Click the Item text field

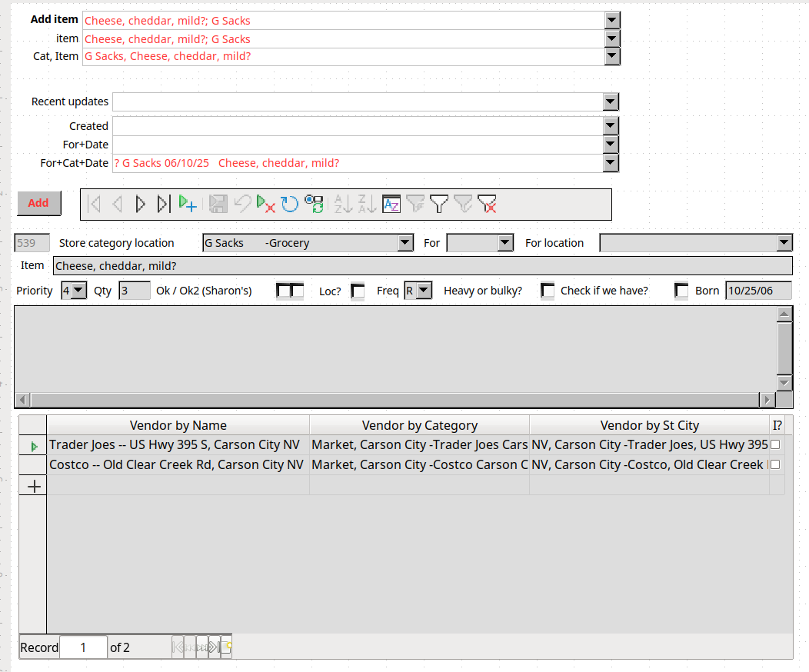click(x=422, y=265)
